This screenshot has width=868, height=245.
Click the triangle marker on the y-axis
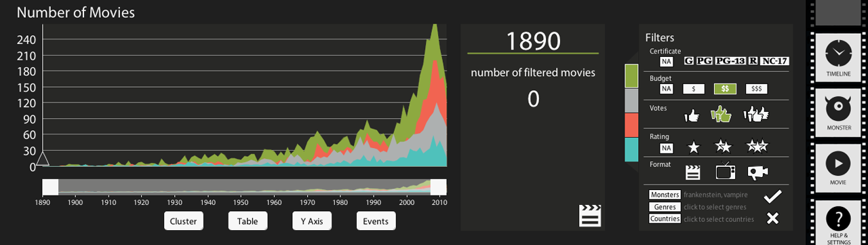coord(42,158)
